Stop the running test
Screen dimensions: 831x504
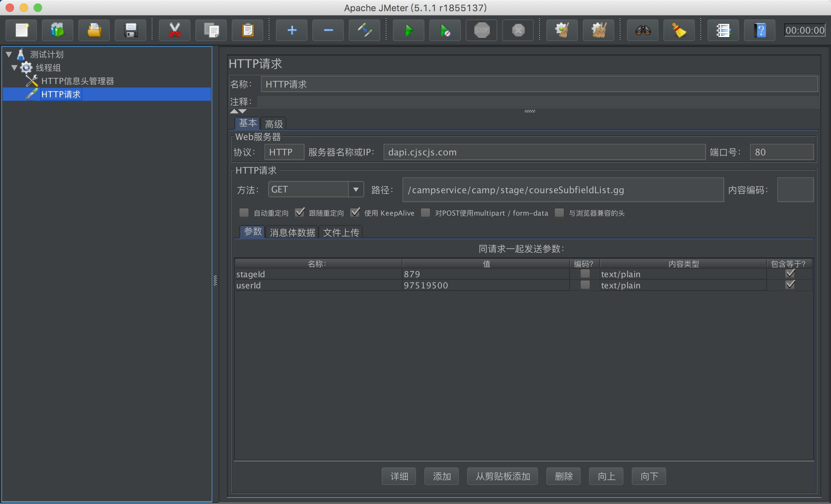[482, 30]
